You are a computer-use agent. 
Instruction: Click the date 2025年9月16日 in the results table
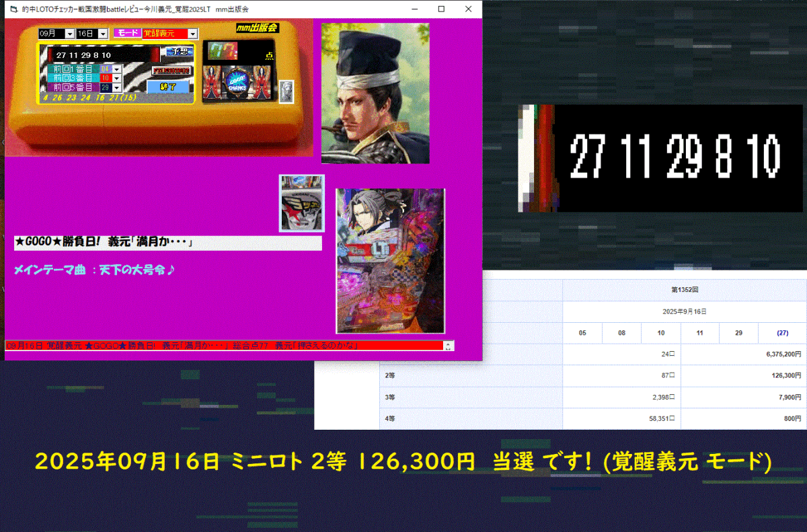tap(684, 312)
